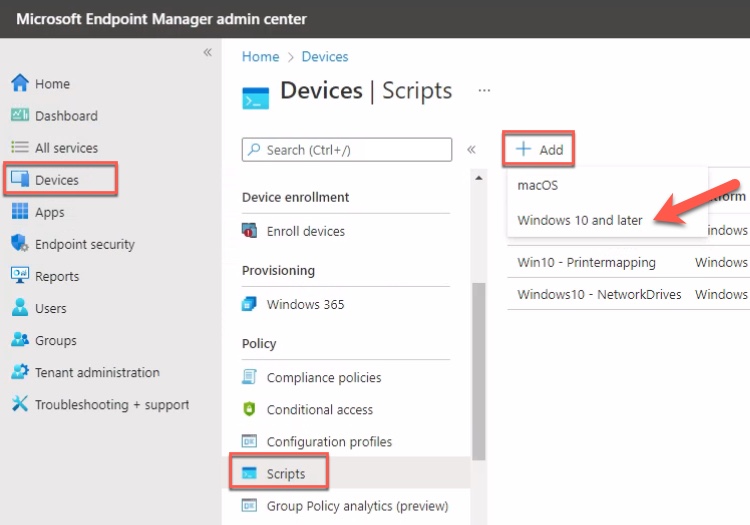Select macOS from the Add dropdown
The width and height of the screenshot is (750, 525).
click(538, 185)
